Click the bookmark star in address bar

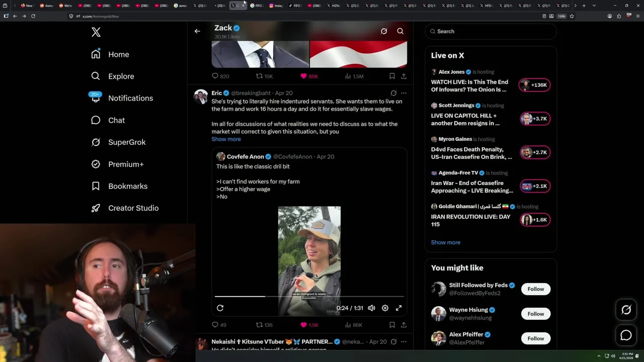[572, 16]
